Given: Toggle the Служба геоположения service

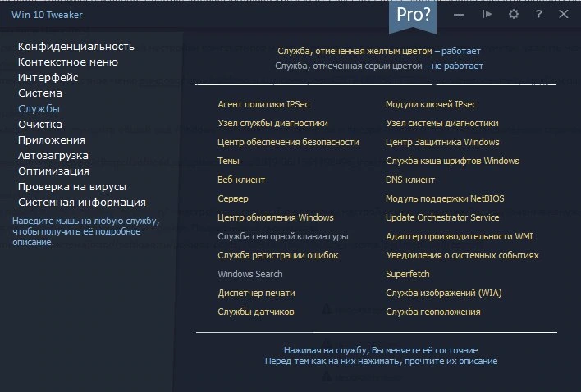Looking at the screenshot, I should click(433, 312).
